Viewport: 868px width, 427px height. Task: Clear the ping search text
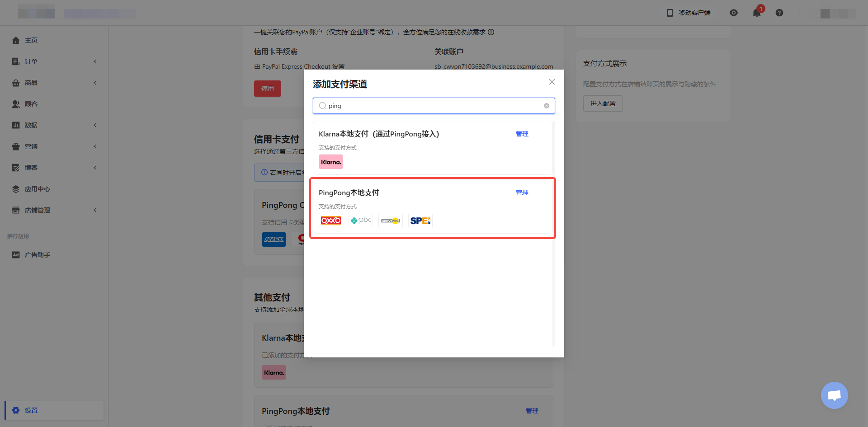(x=547, y=106)
